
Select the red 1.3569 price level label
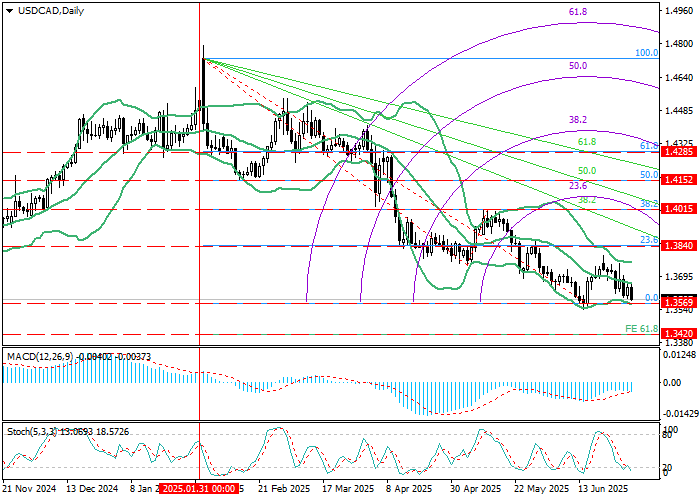tap(679, 303)
